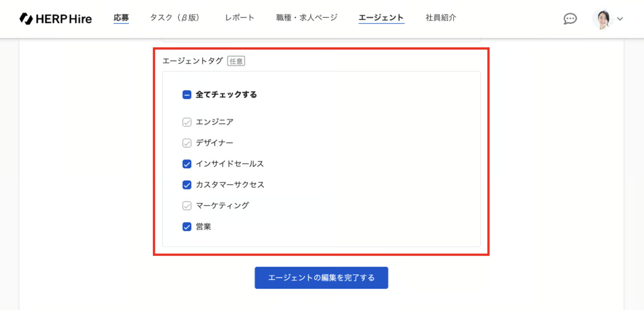The image size is (644, 310).
Task: Uncheck the カスタマーサクセス checkbox
Action: click(187, 185)
